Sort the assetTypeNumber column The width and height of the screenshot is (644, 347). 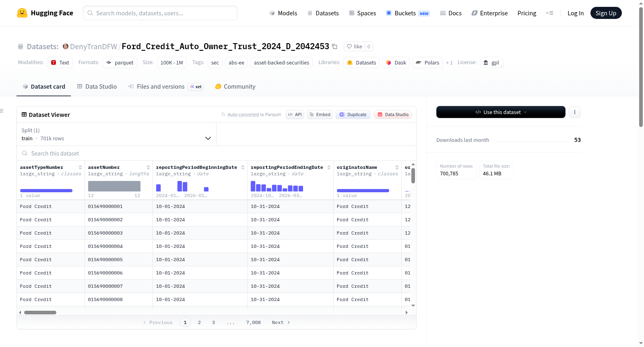(80, 167)
